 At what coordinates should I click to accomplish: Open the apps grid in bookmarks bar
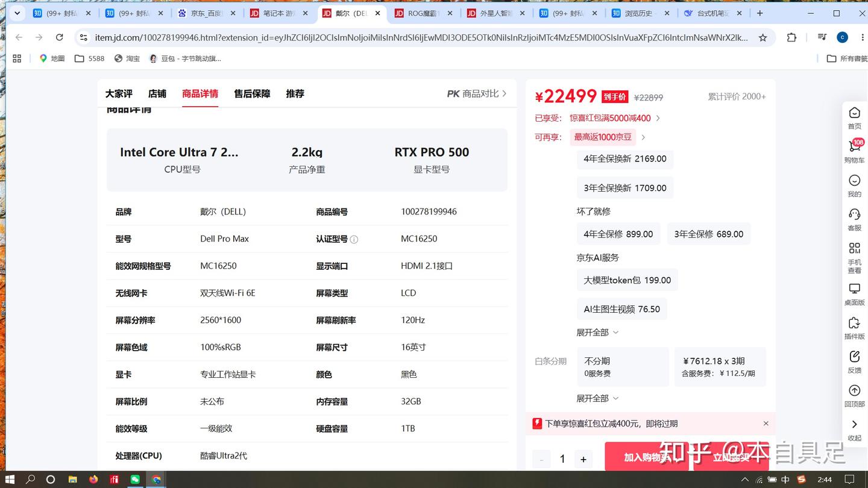click(x=17, y=58)
